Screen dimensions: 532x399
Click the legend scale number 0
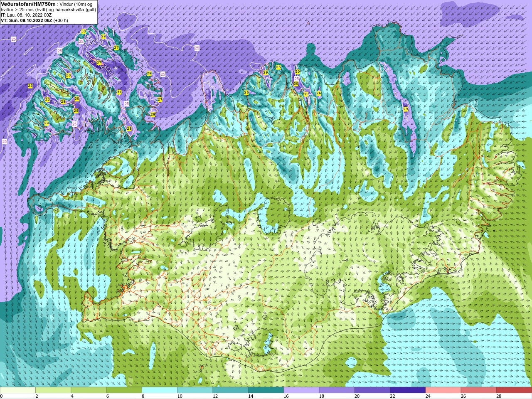click(2, 396)
